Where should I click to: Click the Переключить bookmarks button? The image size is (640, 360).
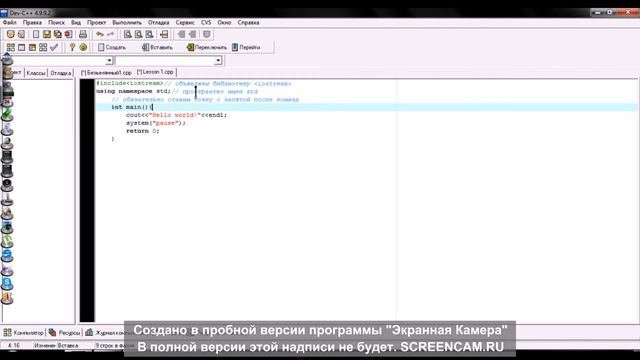pos(207,47)
